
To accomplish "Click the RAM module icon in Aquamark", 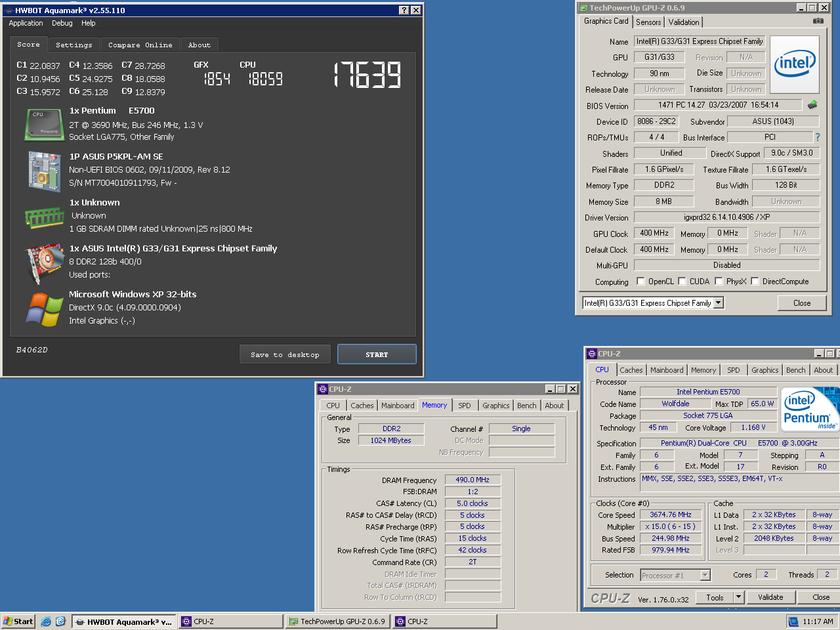I will click(44, 217).
